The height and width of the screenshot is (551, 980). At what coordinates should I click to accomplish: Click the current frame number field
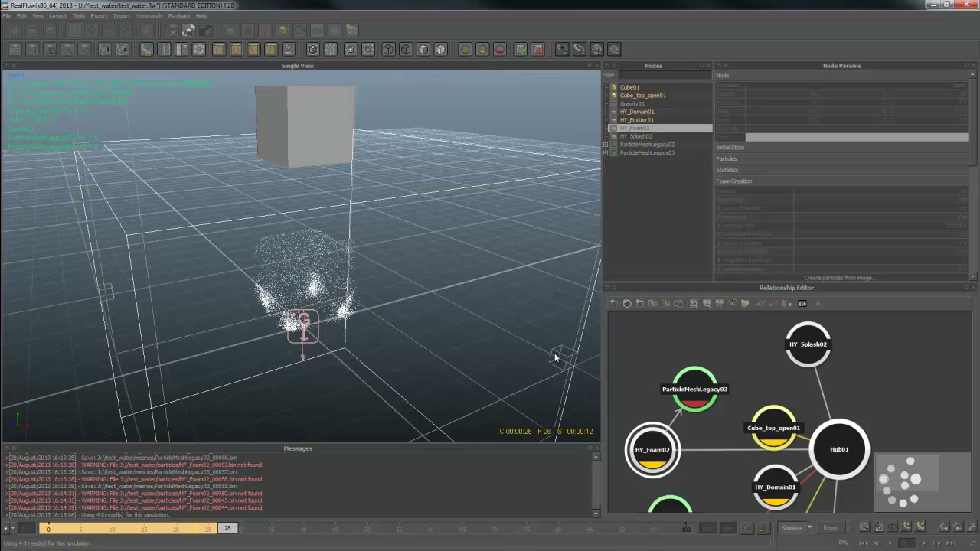[906, 543]
